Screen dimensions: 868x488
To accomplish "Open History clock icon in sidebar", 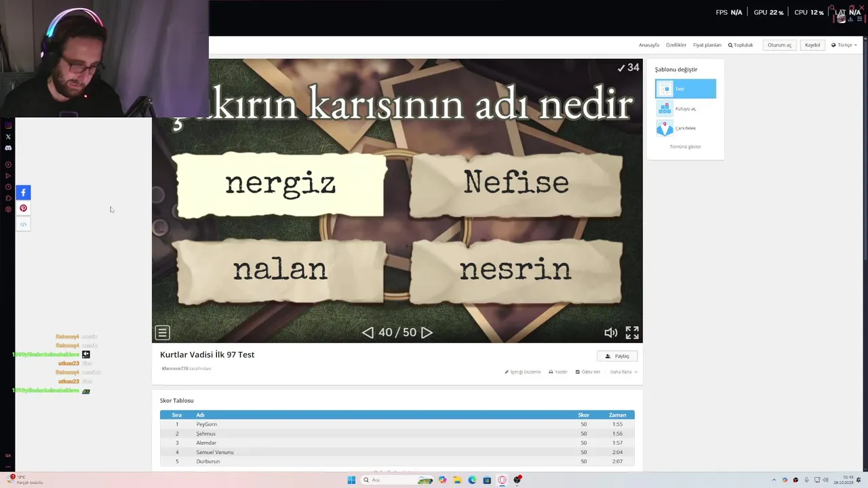I will pyautogui.click(x=8, y=187).
